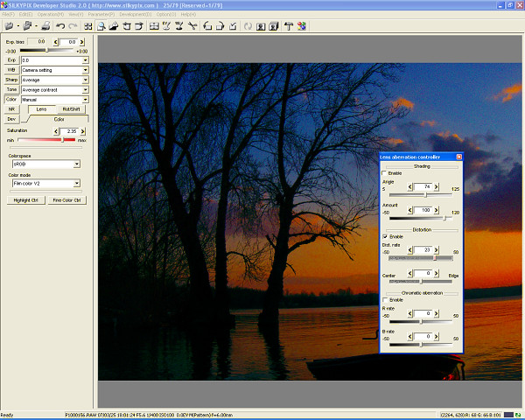Switch to the Rot/Shift tab
The width and height of the screenshot is (525, 420).
[71, 109]
